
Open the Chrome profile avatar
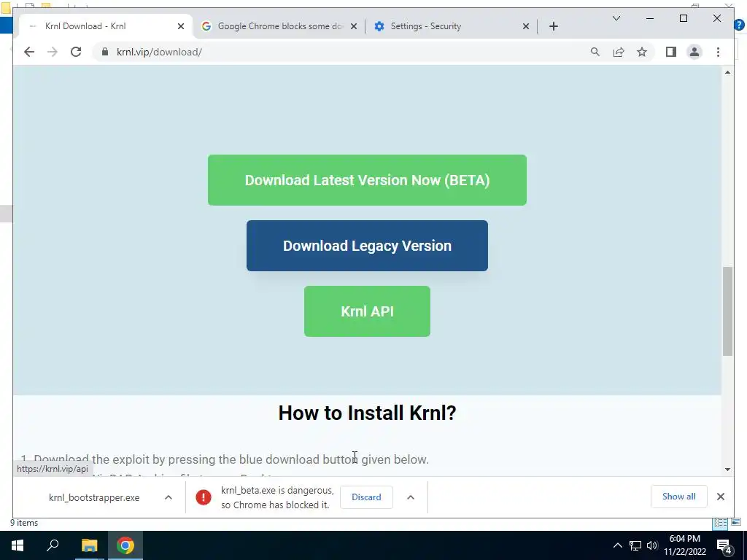tap(694, 52)
